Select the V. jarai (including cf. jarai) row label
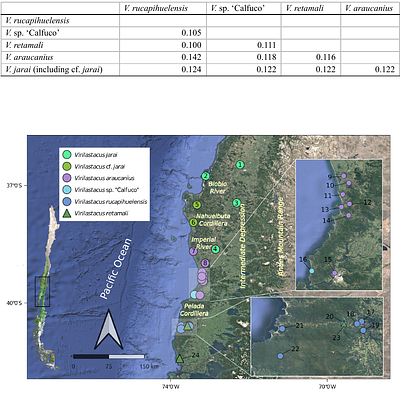The width and height of the screenshot is (400, 393). [54, 69]
